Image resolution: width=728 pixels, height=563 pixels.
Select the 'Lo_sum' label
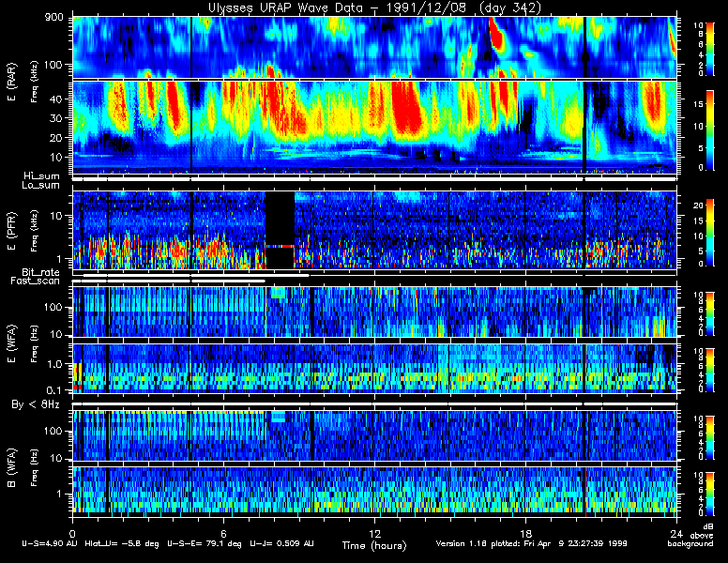[40, 185]
